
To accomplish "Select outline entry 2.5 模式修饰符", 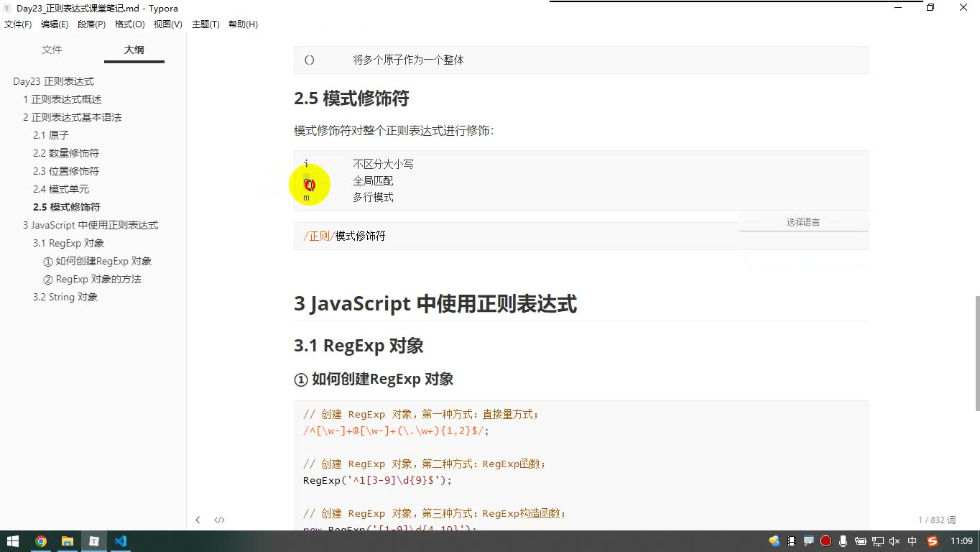I will [x=67, y=207].
